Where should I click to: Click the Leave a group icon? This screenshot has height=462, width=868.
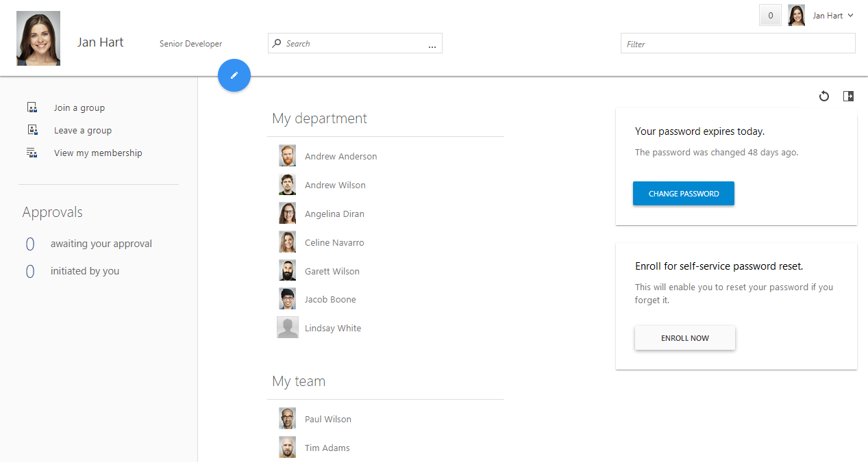(x=32, y=130)
